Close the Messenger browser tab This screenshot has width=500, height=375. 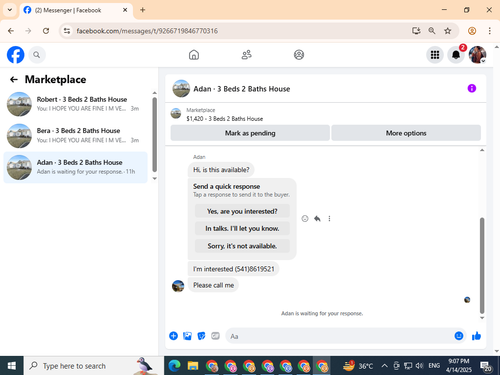tap(125, 10)
